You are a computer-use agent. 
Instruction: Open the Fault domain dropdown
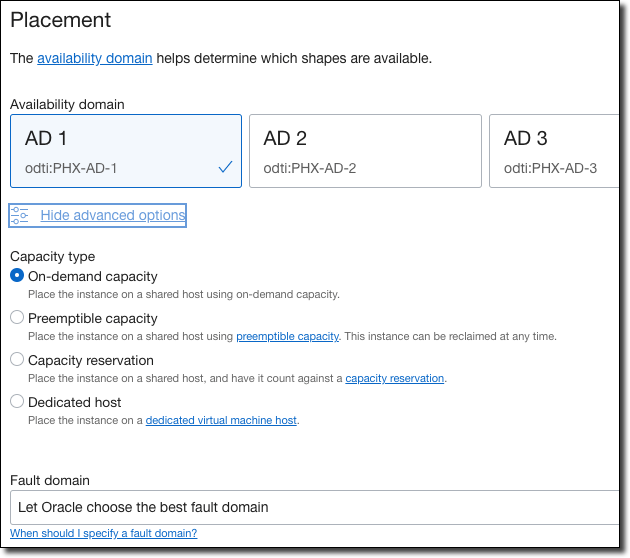315,507
